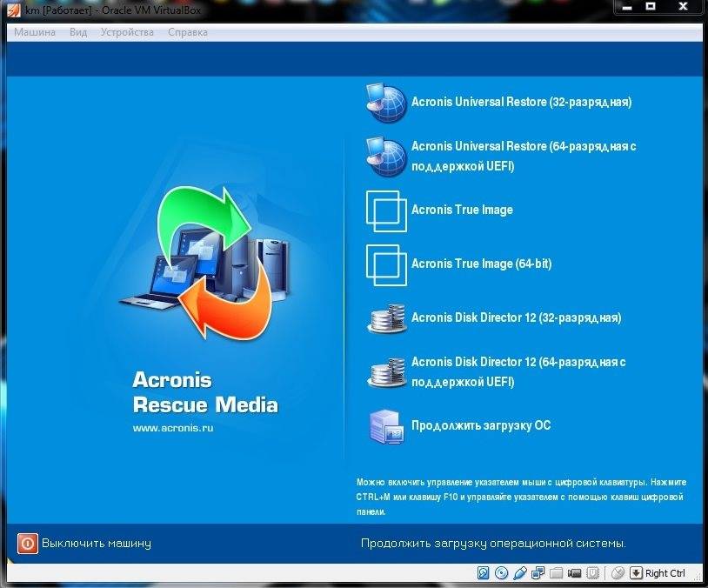
Task: Launch Acronis Disk Director 12 64-разрядная с UEFI
Action: 518,372
